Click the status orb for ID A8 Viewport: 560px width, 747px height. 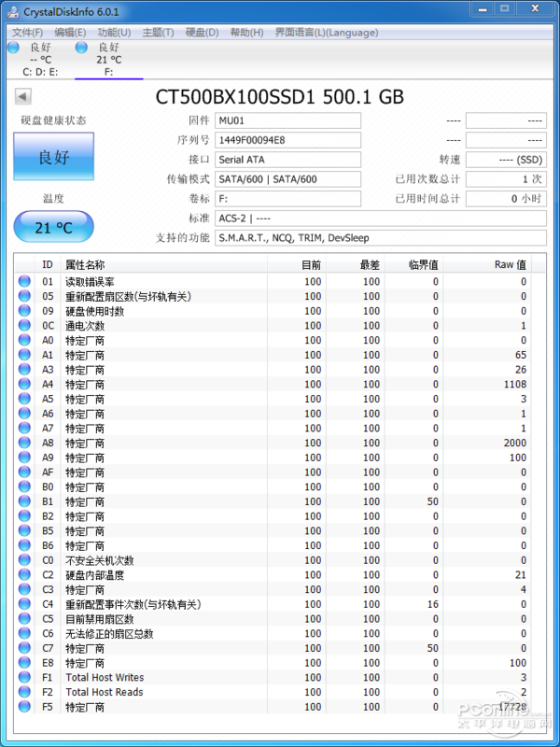24,443
